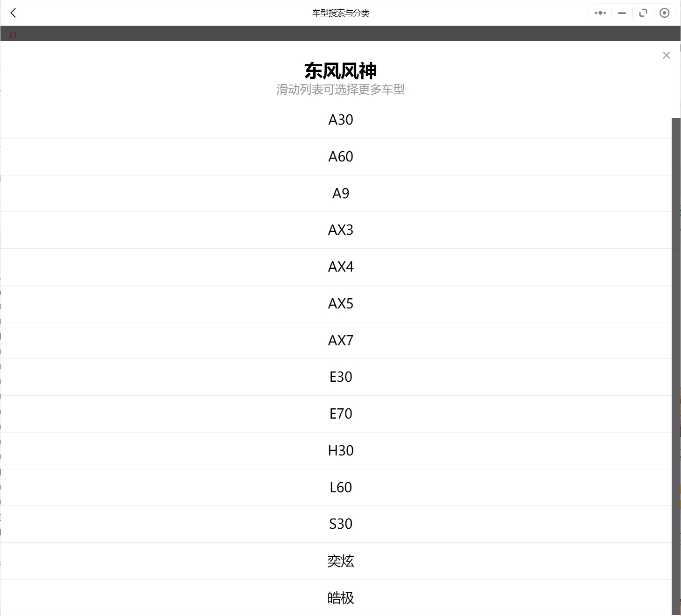Close the 东风风神 model picker with the × icon
The height and width of the screenshot is (616, 681).
click(x=666, y=55)
